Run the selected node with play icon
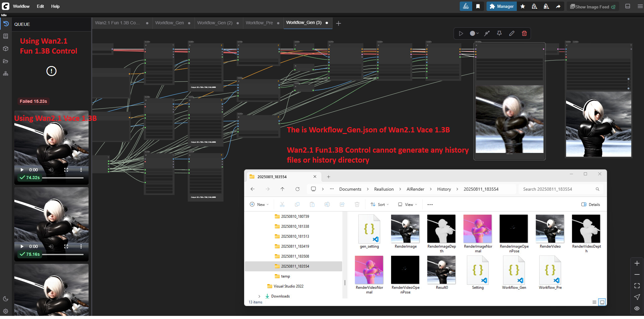The height and width of the screenshot is (319, 644). (461, 33)
